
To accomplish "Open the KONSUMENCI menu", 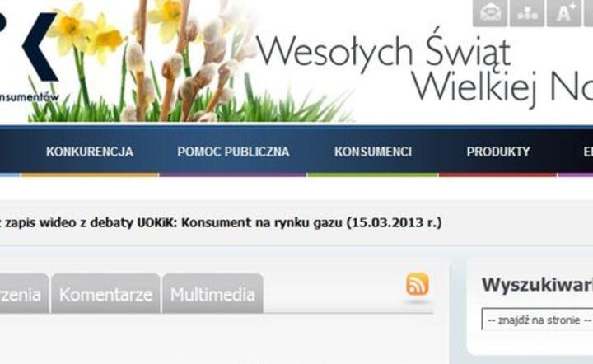I will tap(373, 152).
